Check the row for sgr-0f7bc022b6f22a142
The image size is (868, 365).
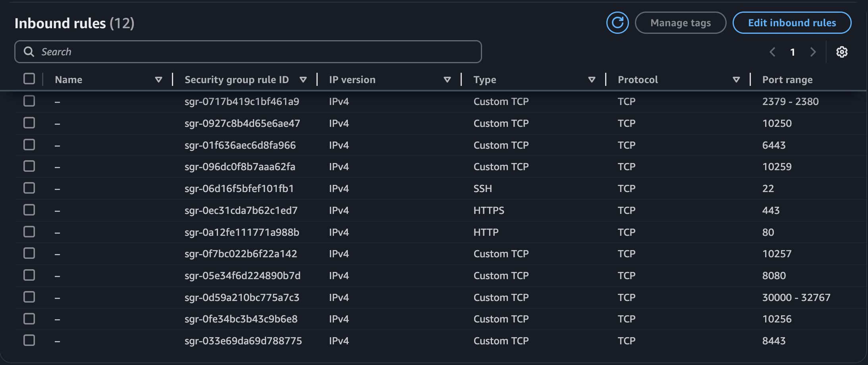click(x=29, y=253)
